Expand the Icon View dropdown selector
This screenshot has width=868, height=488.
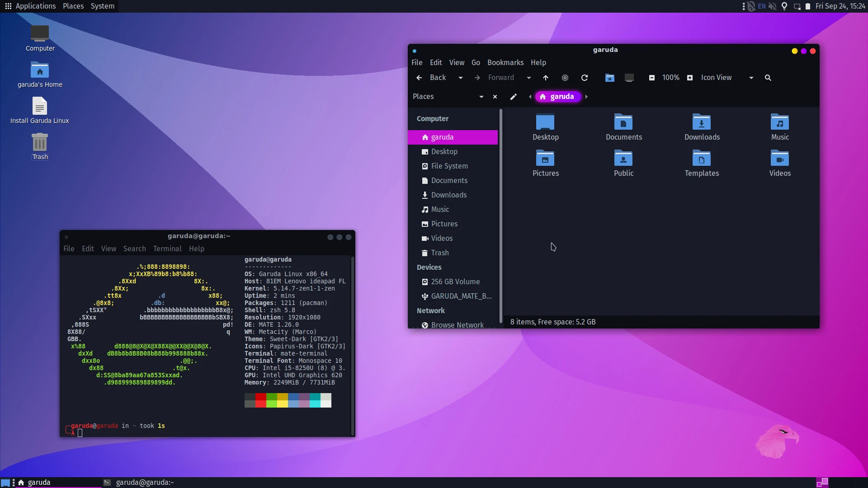pyautogui.click(x=751, y=77)
